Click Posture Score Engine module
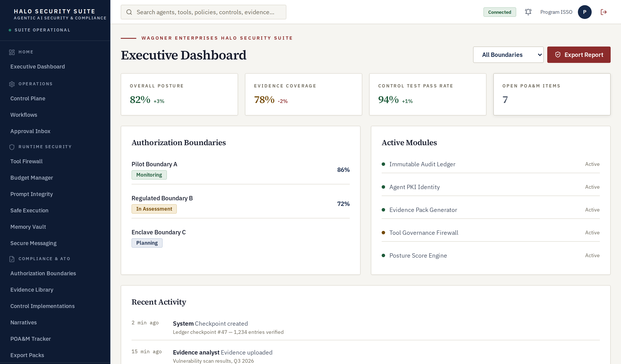This screenshot has height=364, width=621. coord(490,255)
